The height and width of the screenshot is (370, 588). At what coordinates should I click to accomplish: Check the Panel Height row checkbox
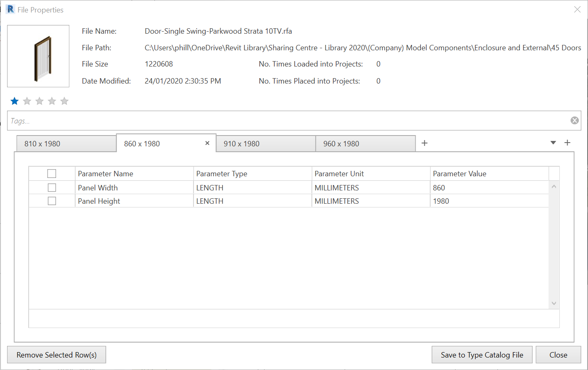point(51,201)
